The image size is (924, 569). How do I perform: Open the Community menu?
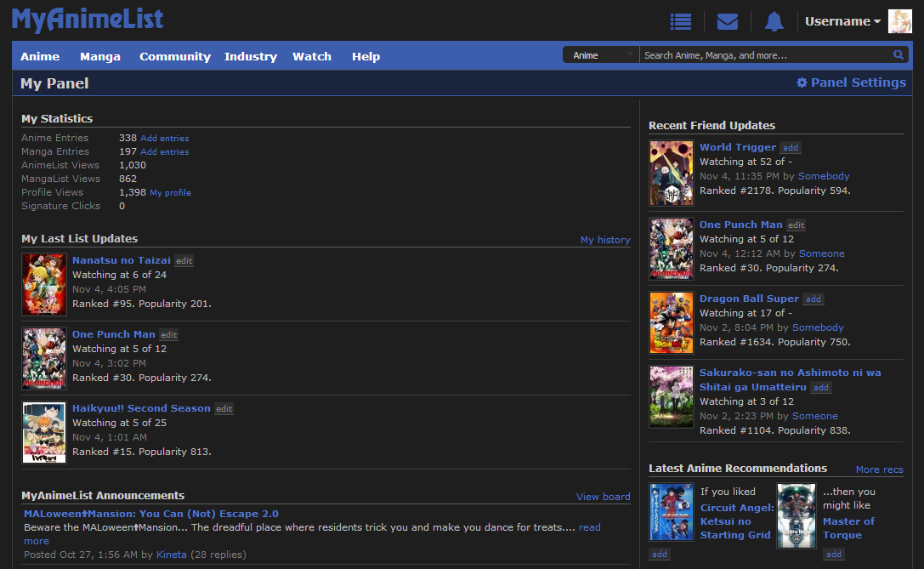coord(174,56)
